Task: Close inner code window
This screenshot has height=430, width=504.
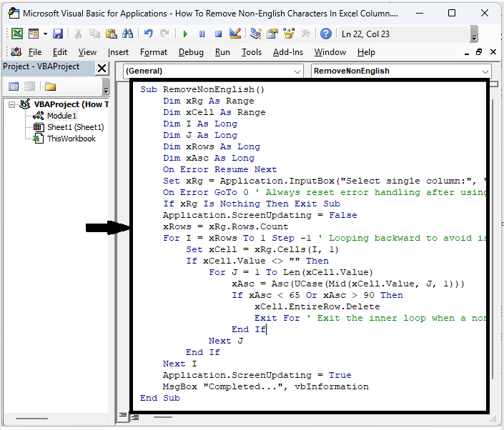Action: (493, 52)
